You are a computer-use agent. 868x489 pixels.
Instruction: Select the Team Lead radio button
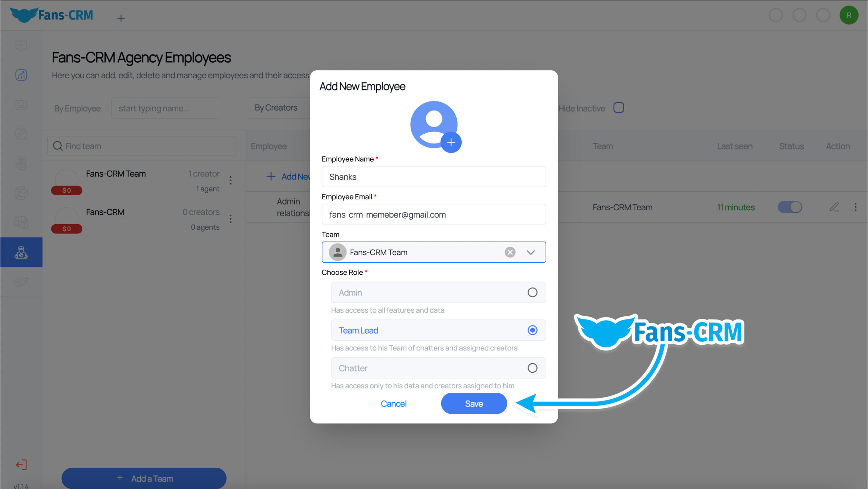click(532, 330)
